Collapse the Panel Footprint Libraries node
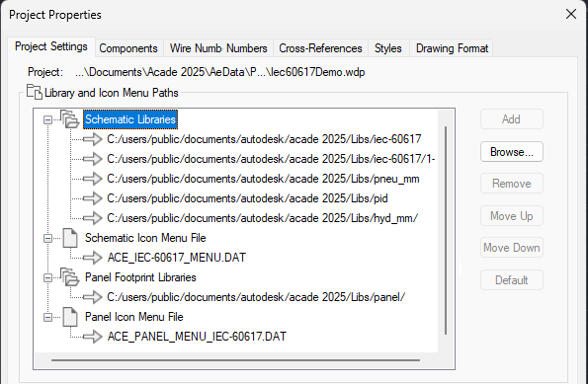This screenshot has height=384, width=588. point(47,277)
